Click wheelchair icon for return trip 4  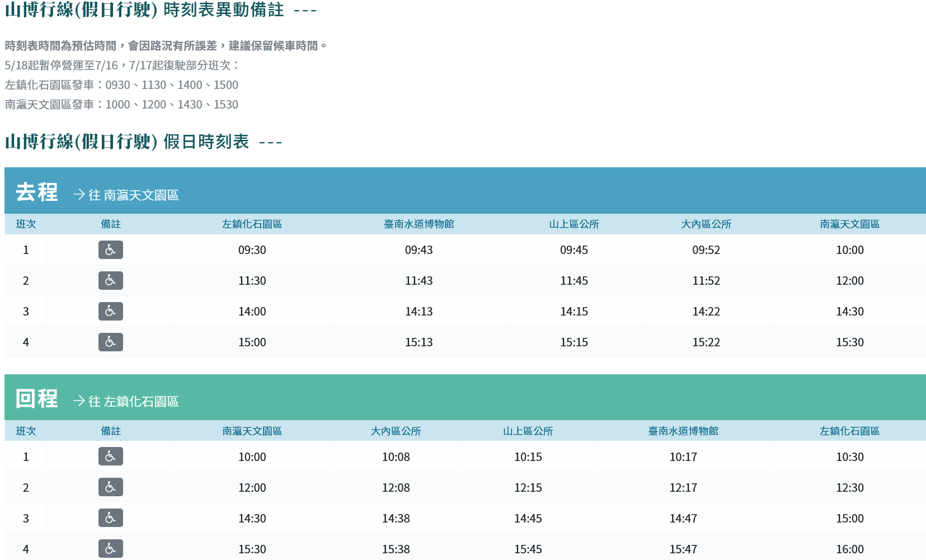110,549
